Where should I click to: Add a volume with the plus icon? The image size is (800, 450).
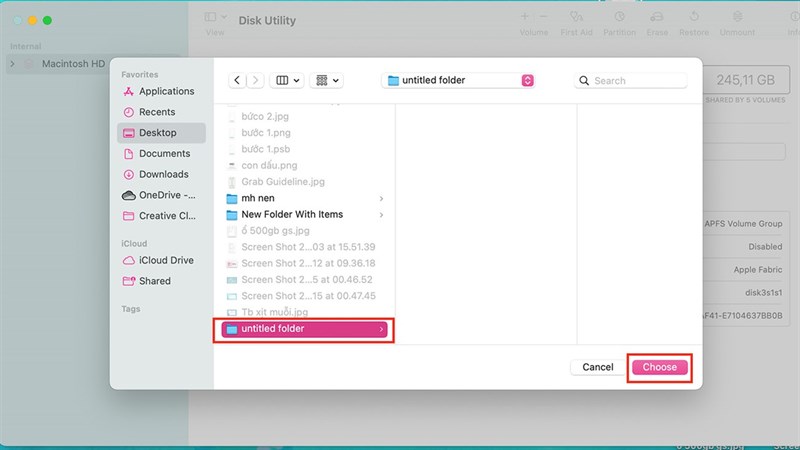524,17
